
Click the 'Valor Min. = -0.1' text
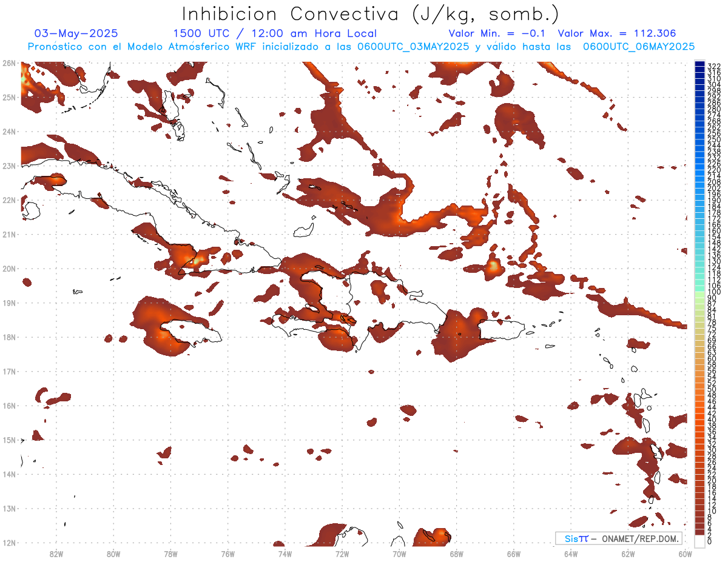click(x=497, y=34)
